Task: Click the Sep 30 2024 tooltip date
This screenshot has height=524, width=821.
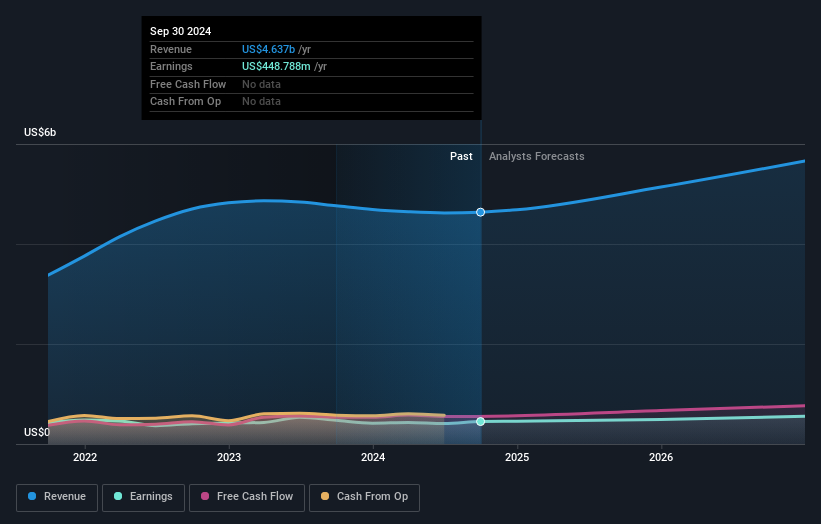Action: click(181, 31)
